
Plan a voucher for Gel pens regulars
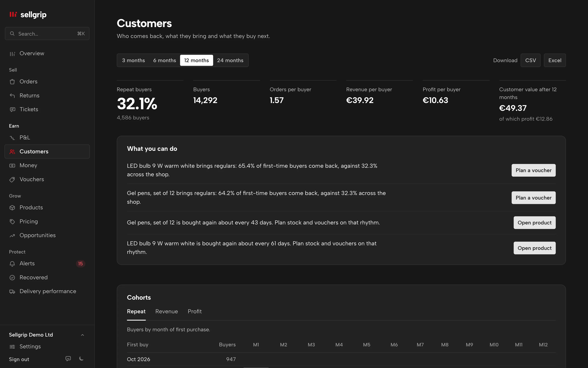(534, 198)
